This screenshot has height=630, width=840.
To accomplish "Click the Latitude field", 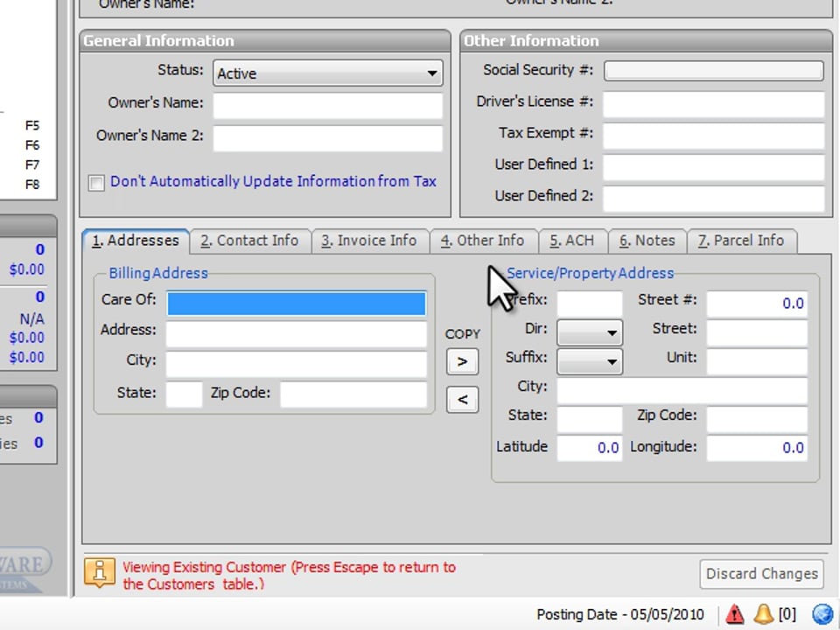I will coord(590,448).
